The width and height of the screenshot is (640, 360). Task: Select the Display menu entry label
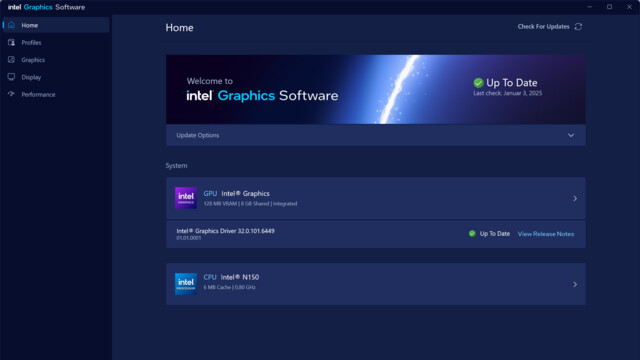coord(31,77)
